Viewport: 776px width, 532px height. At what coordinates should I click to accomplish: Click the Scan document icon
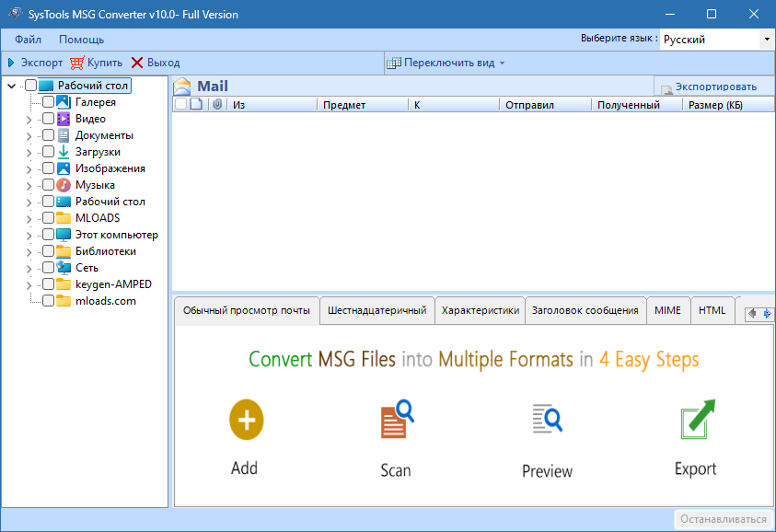pos(397,421)
